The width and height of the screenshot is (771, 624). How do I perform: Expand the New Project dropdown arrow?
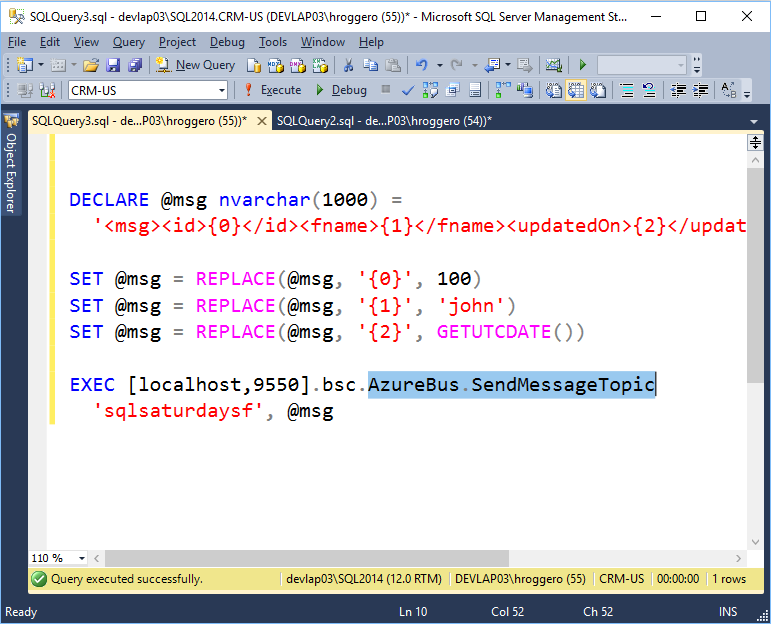41,65
